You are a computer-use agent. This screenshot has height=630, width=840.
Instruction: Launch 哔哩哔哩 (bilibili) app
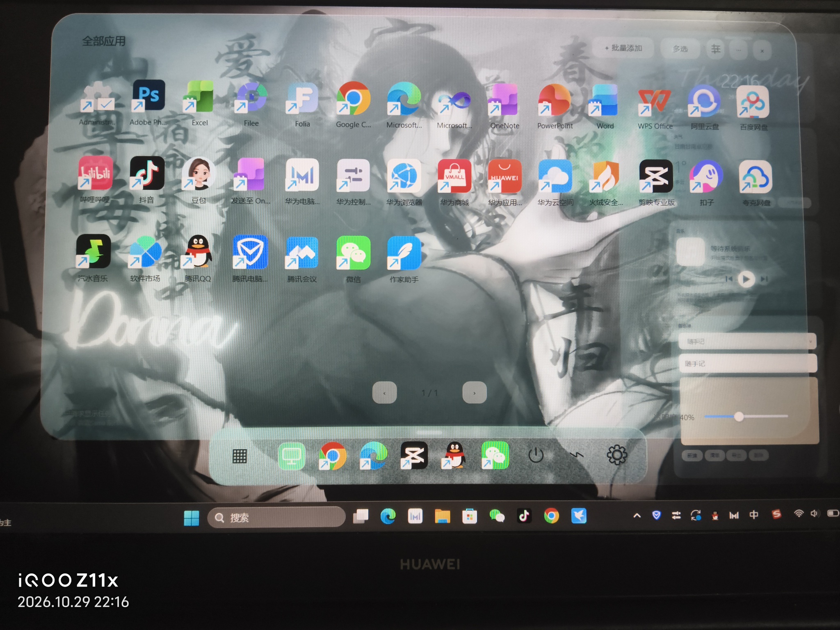pos(95,173)
